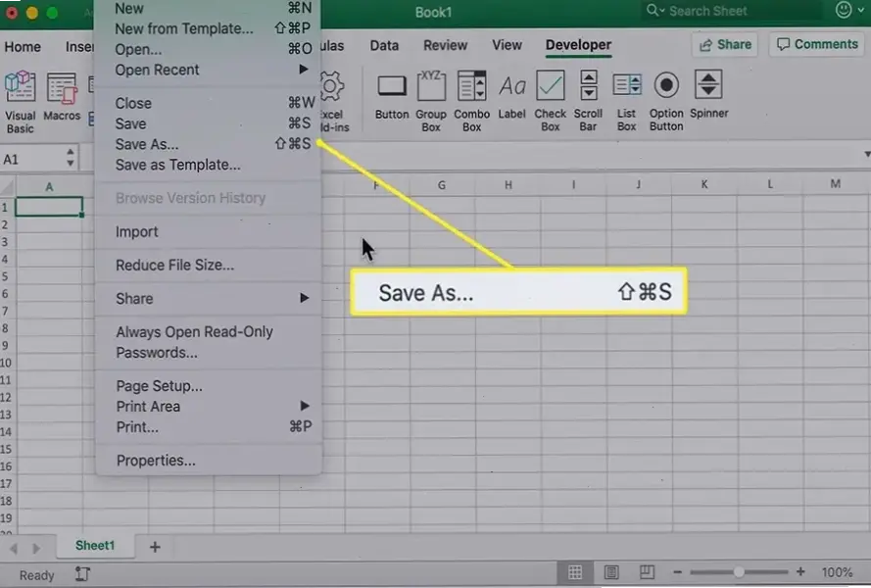Choose Passwords... menu item
The image size is (871, 588).
(x=208, y=353)
